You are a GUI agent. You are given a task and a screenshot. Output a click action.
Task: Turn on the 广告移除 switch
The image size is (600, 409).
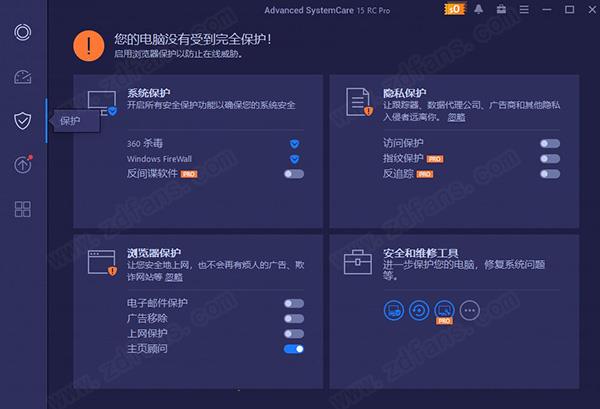tap(294, 319)
